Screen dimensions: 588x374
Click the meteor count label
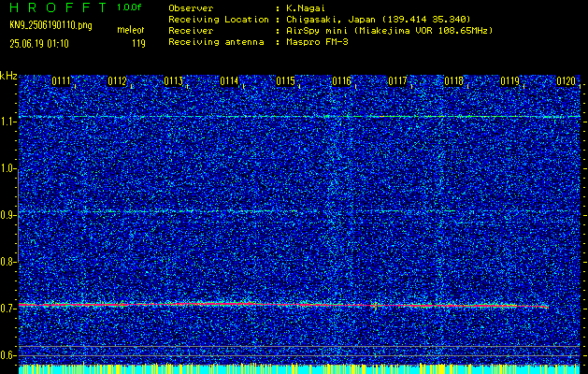(131, 30)
